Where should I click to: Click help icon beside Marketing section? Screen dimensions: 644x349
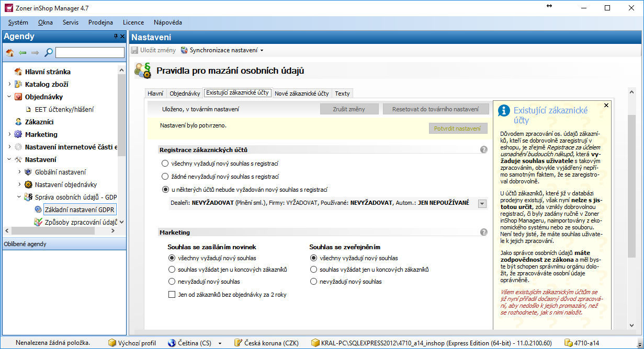484,232
